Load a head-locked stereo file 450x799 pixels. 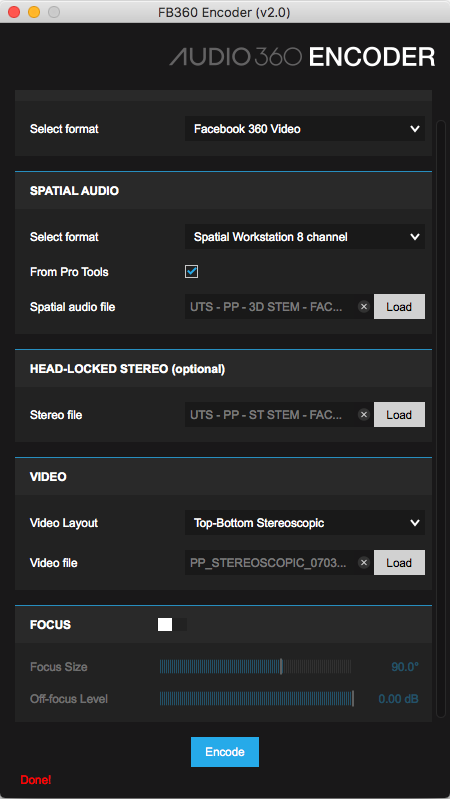coord(399,415)
